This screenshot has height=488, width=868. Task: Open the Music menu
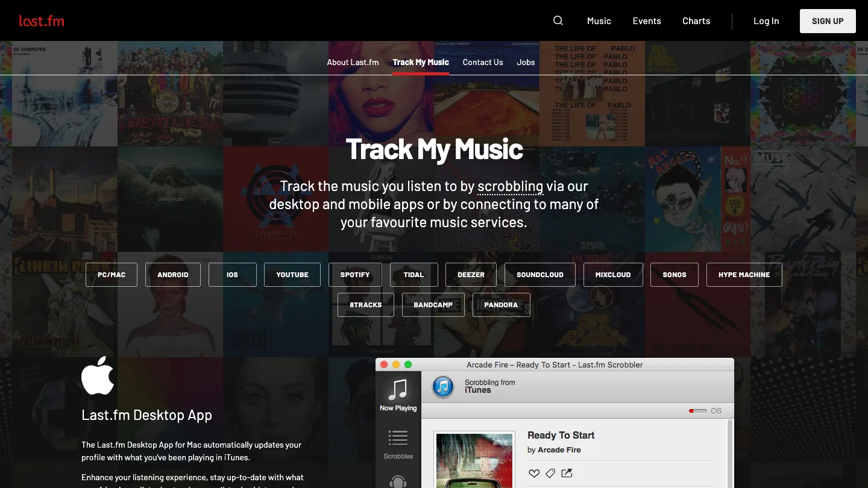click(x=599, y=20)
